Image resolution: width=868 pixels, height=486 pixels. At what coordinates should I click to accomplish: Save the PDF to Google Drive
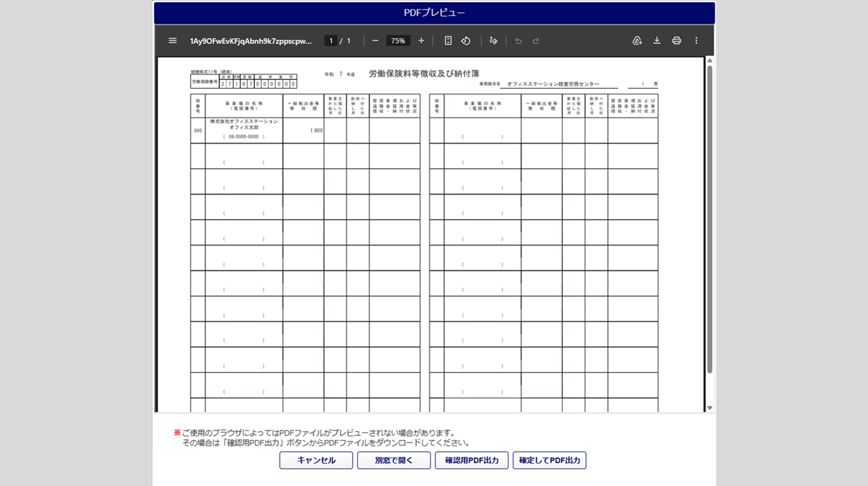(637, 41)
